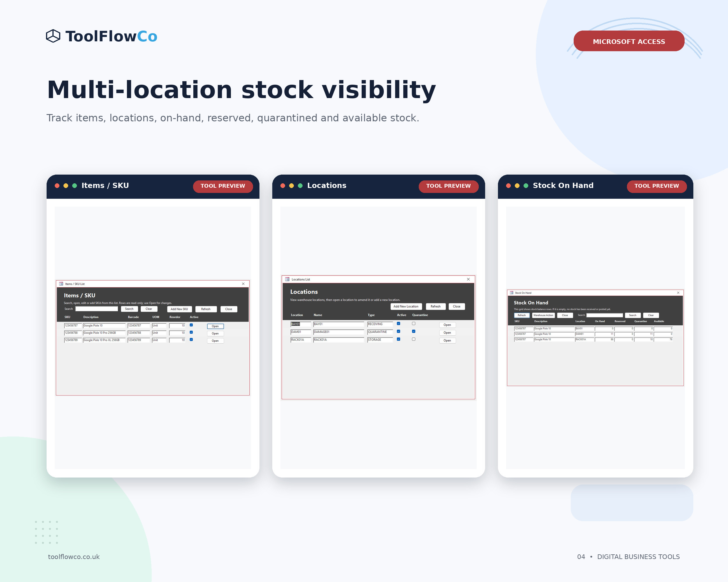
Task: Click the Add New SKU button
Action: coord(179,309)
